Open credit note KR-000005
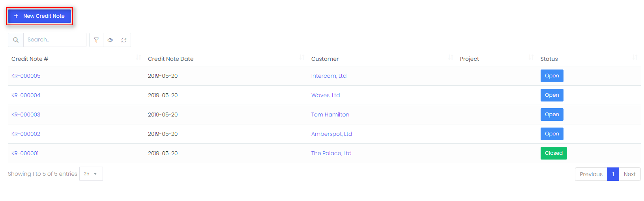Viewport: 644px width, 201px height. point(26,76)
